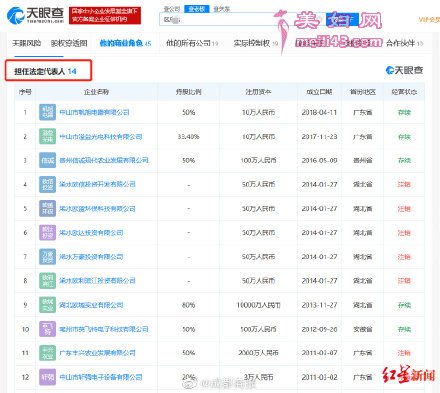Viewport: 440px width, 393px height.
Task: Click the 成立日期 column header
Action: tap(319, 92)
